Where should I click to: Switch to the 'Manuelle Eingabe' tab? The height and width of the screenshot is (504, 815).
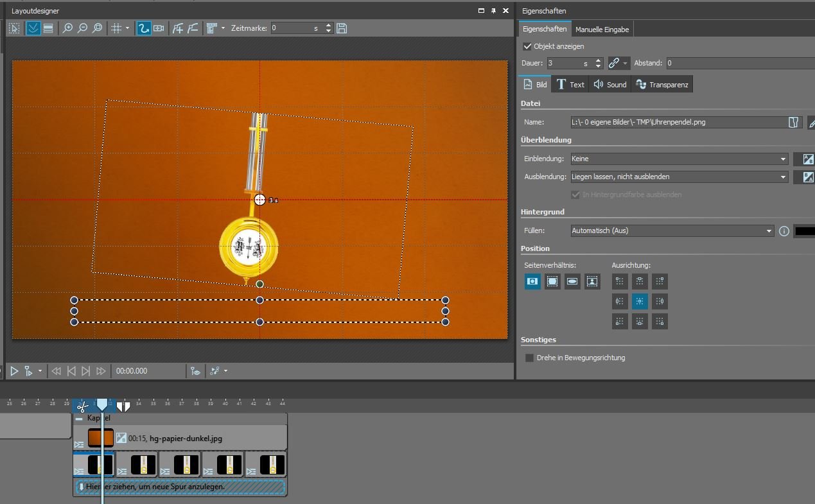602,30
